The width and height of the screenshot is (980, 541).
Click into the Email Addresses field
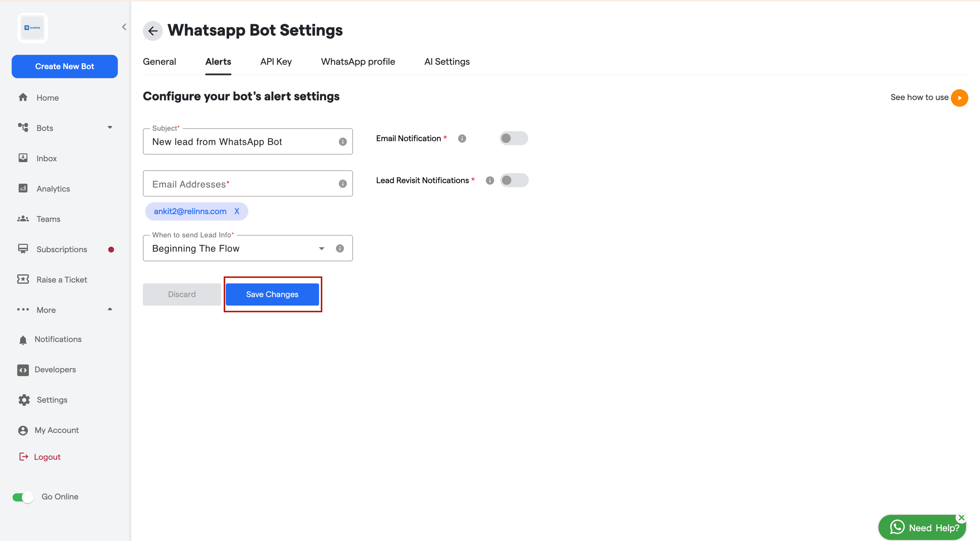click(248, 184)
